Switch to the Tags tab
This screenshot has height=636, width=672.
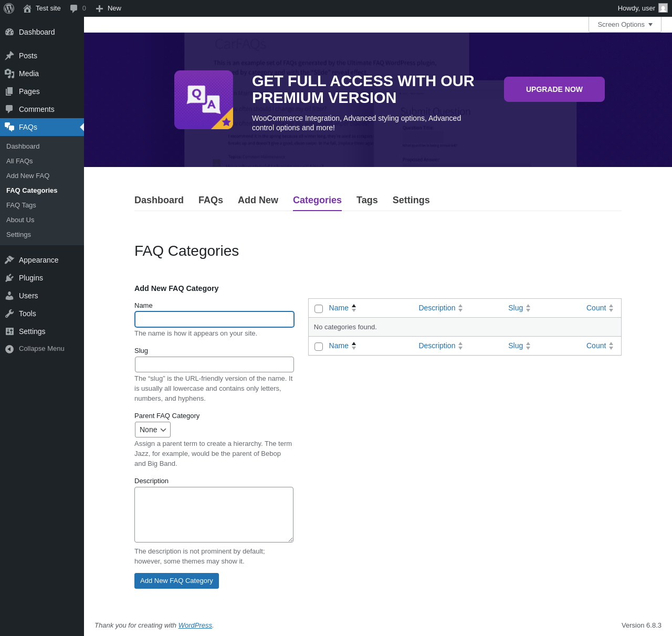(367, 200)
